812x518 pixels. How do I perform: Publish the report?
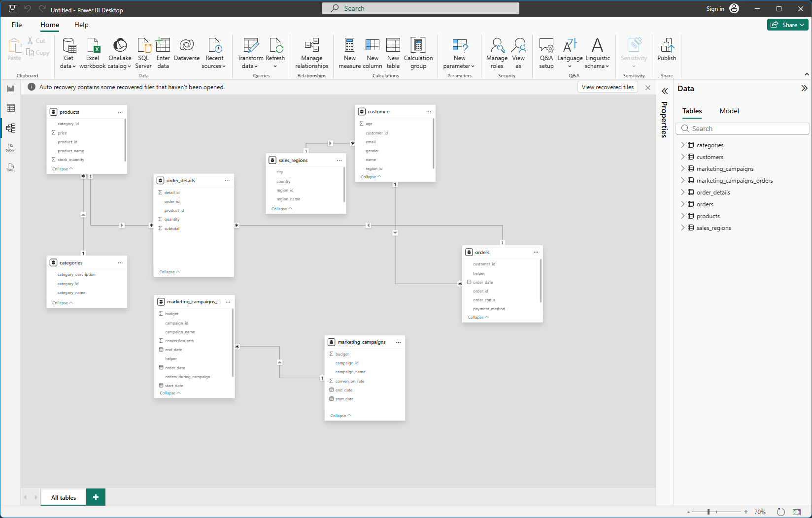coord(667,49)
